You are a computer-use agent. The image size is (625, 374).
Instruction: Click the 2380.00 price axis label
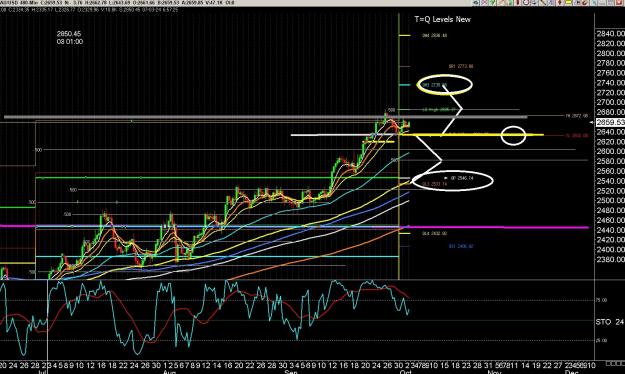click(x=611, y=260)
